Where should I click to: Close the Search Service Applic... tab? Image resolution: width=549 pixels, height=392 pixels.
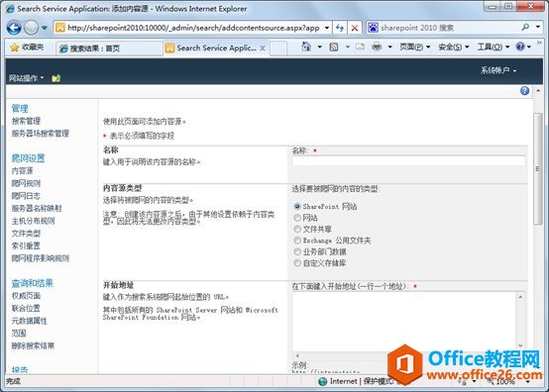[x=263, y=49]
